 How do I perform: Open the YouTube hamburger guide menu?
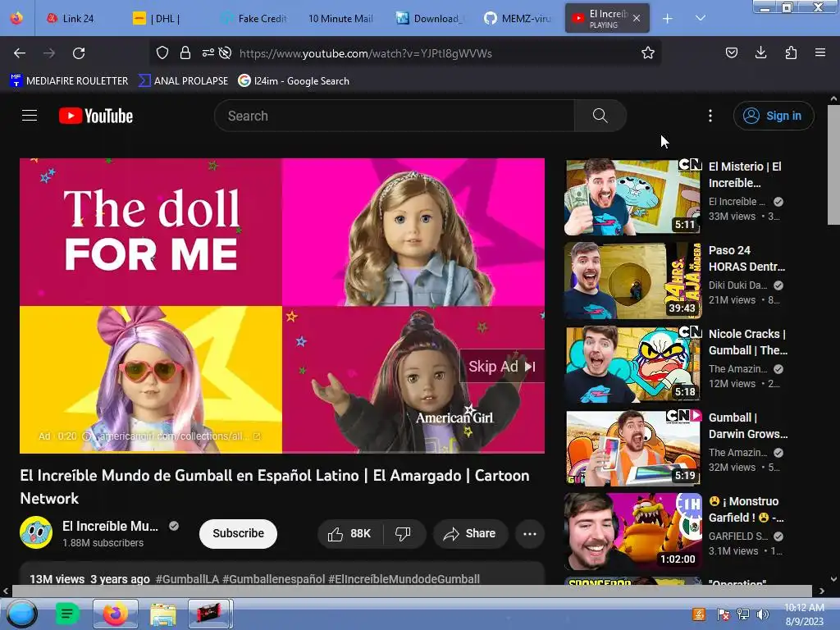click(x=30, y=116)
